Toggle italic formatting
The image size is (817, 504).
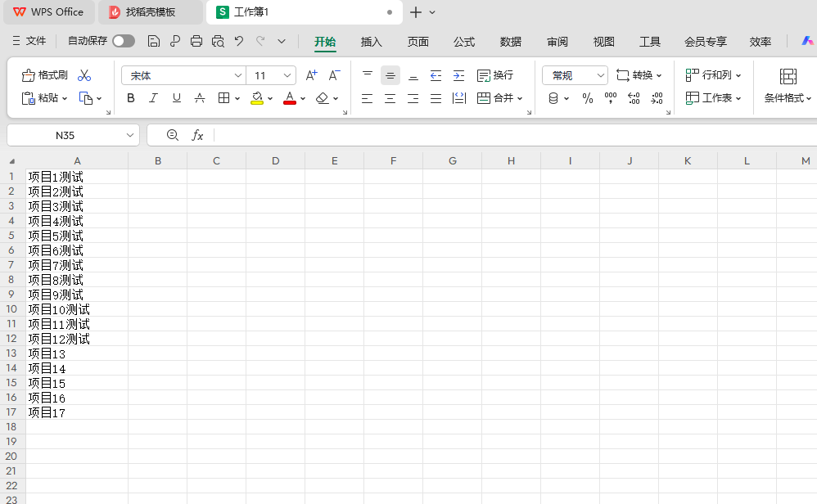[153, 98]
